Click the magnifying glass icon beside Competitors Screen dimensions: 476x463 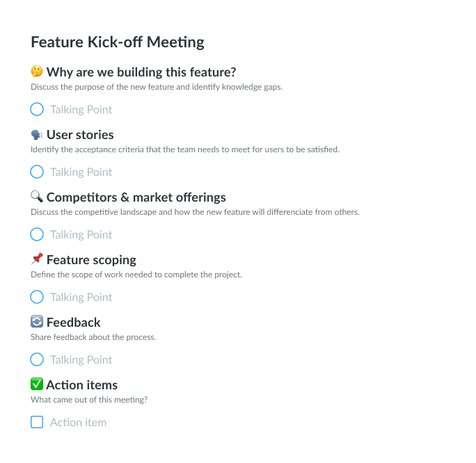[37, 197]
